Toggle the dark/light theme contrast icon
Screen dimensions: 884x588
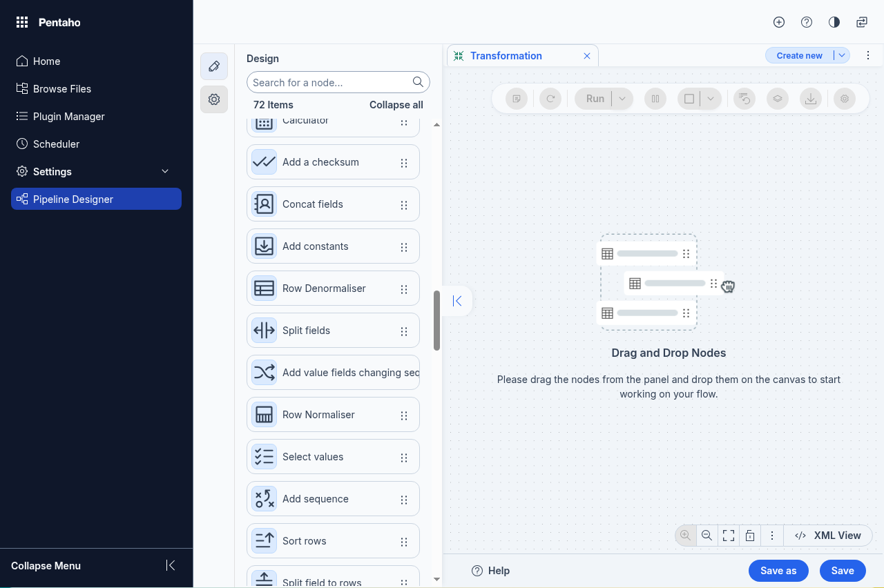point(834,22)
